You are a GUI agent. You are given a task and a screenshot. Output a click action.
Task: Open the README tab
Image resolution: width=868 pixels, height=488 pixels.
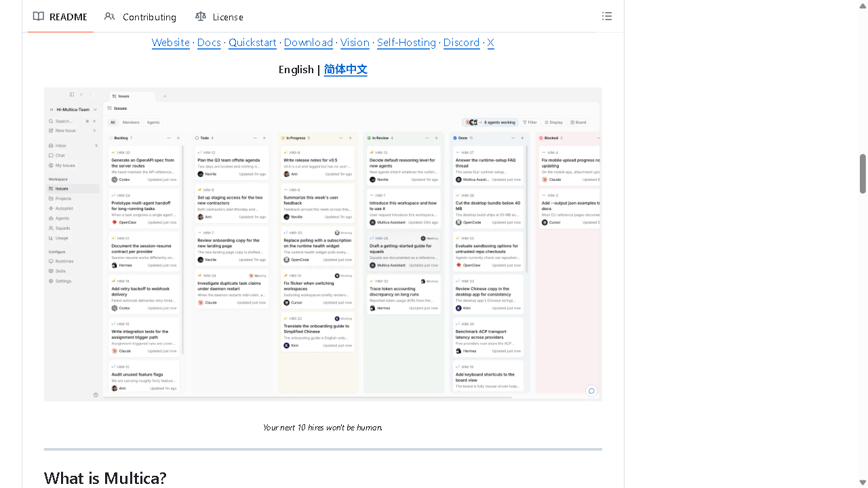coord(60,17)
